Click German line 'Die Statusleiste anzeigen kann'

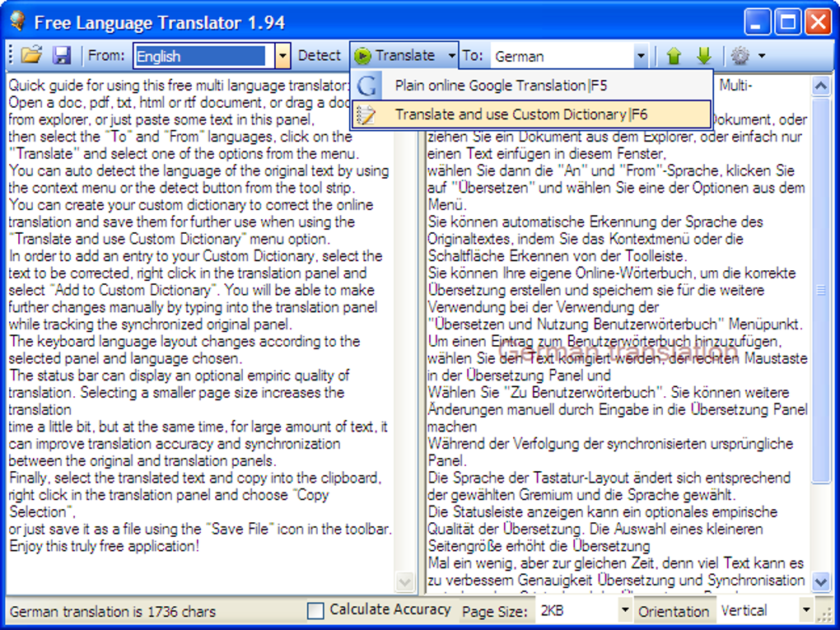click(603, 511)
